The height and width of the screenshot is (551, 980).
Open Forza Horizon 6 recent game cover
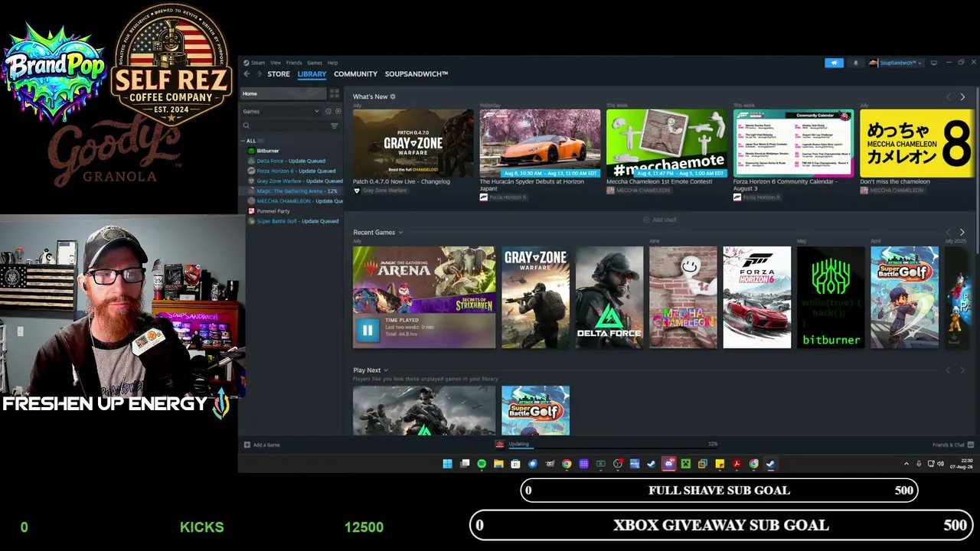[x=757, y=298]
